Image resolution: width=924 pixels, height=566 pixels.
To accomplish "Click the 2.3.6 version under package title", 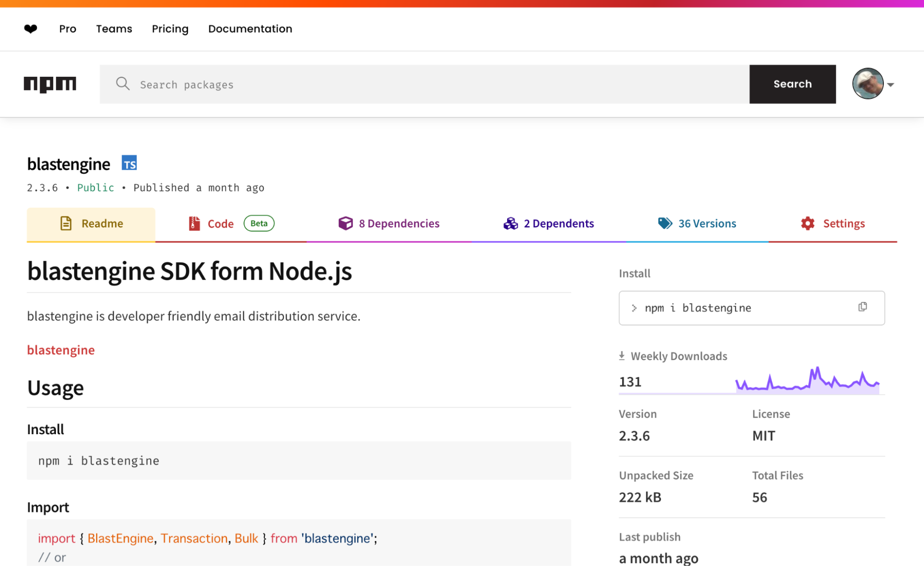I will coord(42,188).
